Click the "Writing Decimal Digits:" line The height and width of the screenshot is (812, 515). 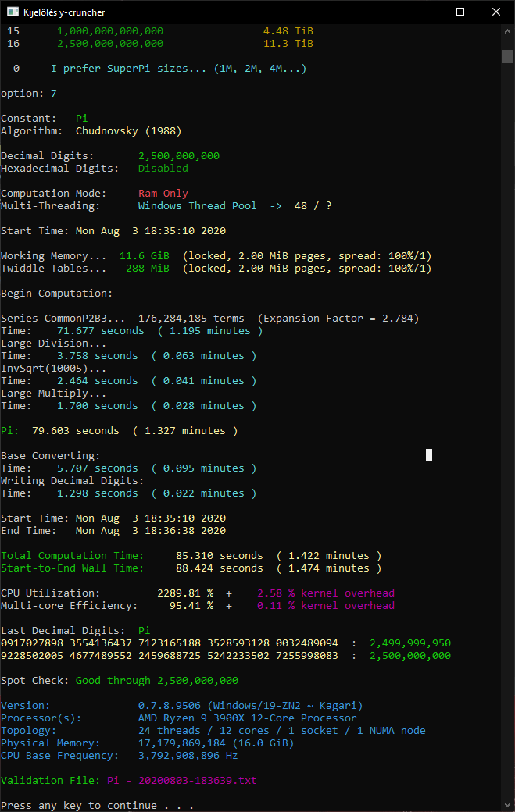73,481
